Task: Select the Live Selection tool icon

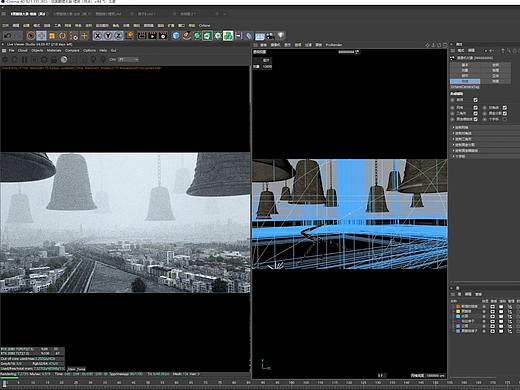Action: [x=31, y=35]
